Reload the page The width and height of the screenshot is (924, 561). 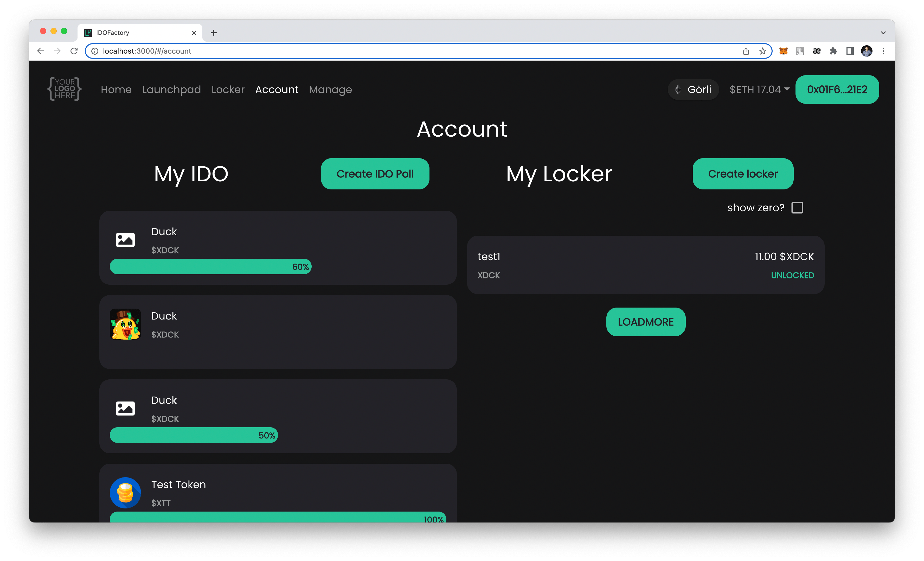74,51
